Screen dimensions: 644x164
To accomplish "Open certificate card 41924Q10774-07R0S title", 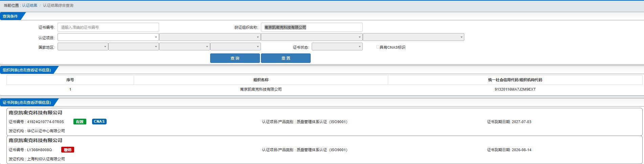I will tap(36, 113).
